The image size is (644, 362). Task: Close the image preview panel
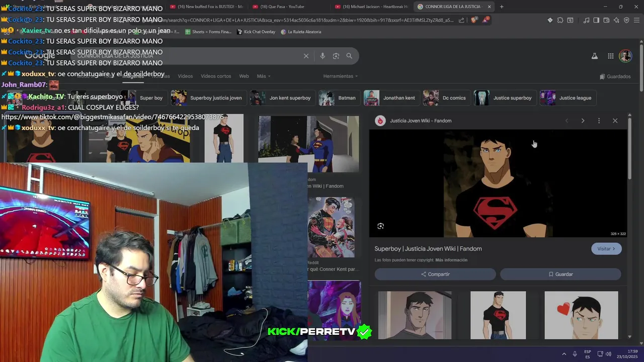(615, 121)
